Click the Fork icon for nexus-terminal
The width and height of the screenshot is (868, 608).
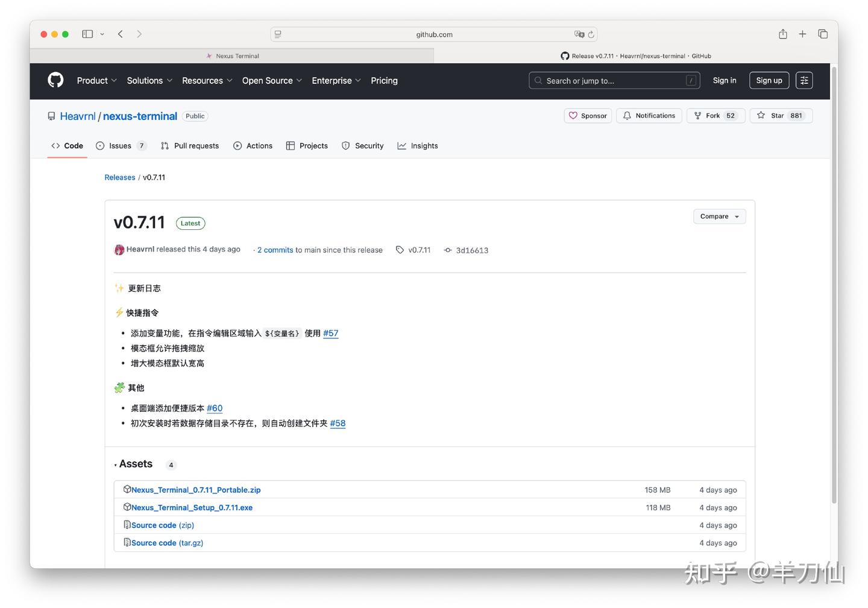click(697, 115)
